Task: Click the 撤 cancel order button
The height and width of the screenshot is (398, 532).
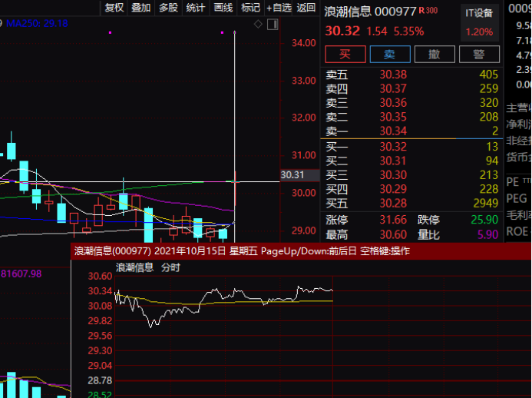Action: pyautogui.click(x=435, y=54)
